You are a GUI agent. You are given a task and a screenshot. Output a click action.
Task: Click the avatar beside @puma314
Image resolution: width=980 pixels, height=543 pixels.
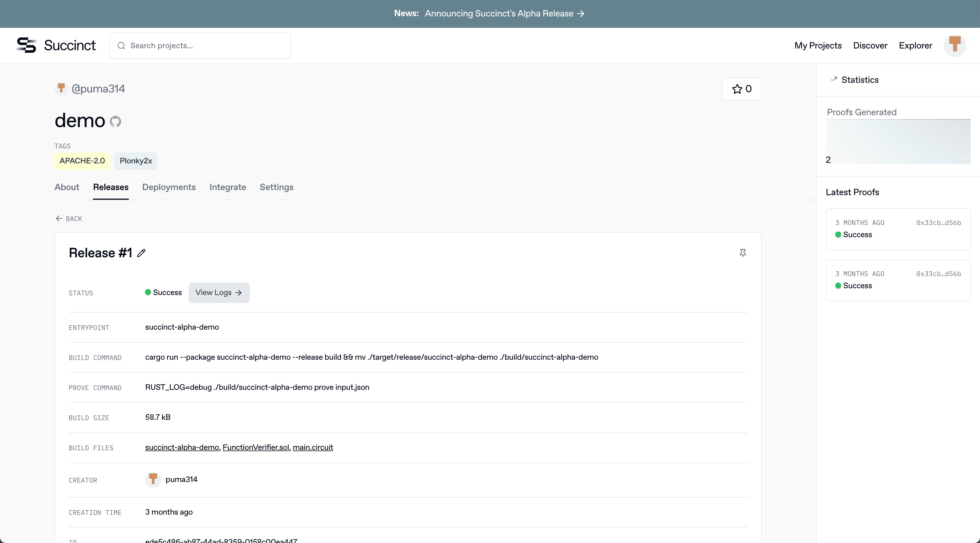[x=61, y=89]
